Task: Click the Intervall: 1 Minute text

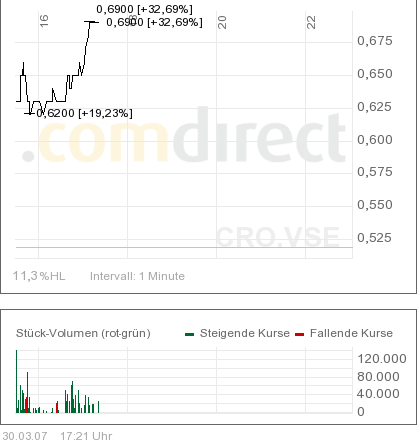Action: (x=137, y=276)
